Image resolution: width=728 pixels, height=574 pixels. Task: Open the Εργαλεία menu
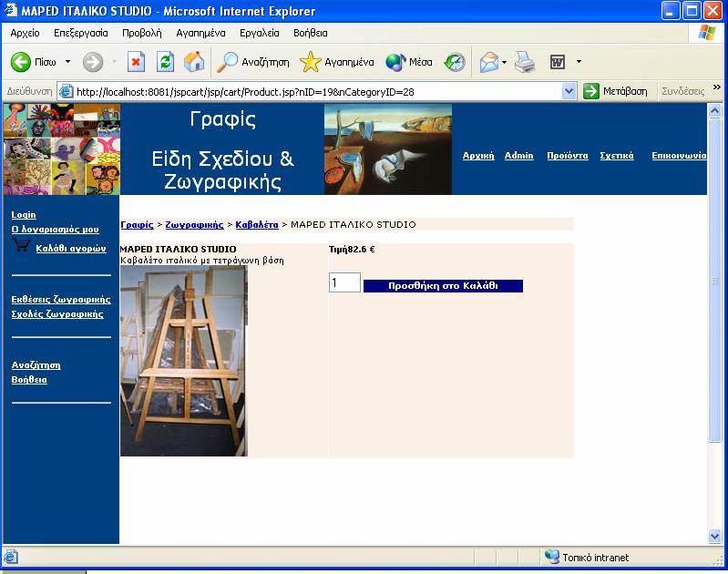tap(259, 33)
